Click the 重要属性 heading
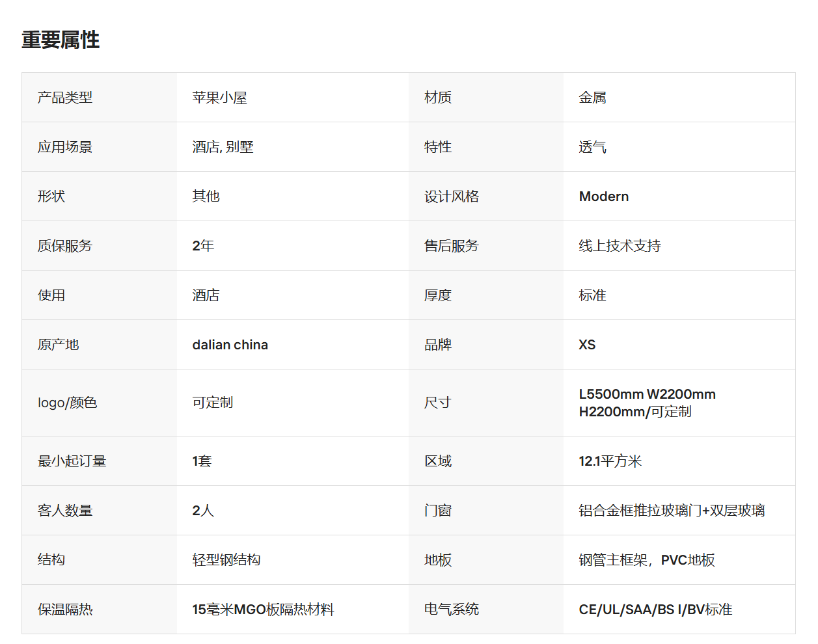Viewport: 818px width, 644px height. tap(61, 40)
